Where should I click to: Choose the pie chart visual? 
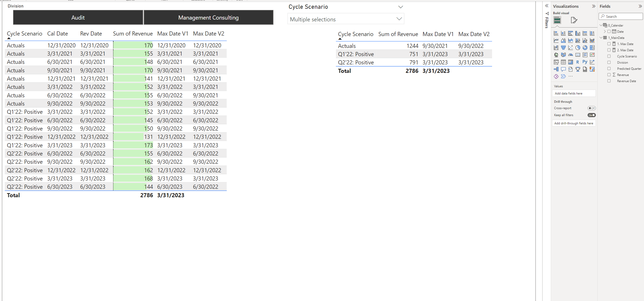tap(578, 48)
